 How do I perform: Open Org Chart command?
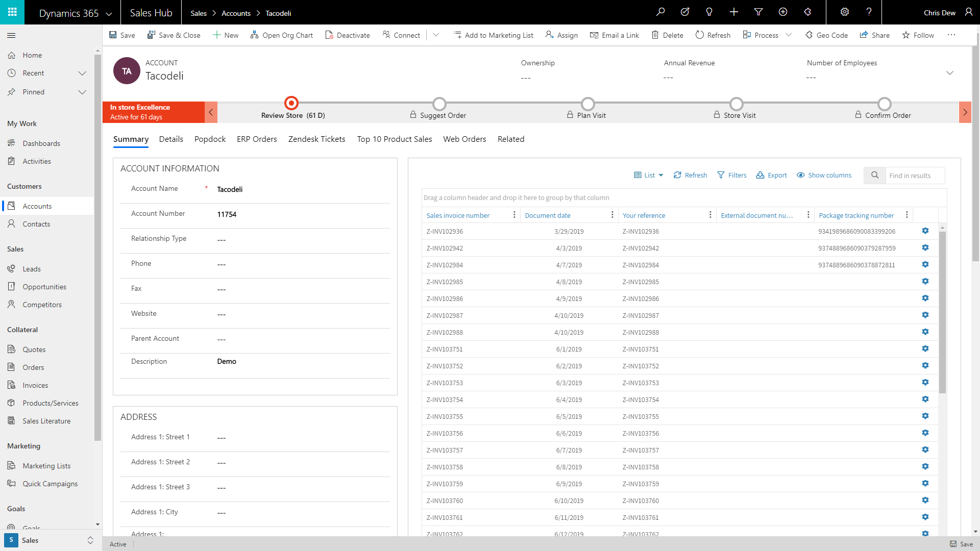(282, 35)
